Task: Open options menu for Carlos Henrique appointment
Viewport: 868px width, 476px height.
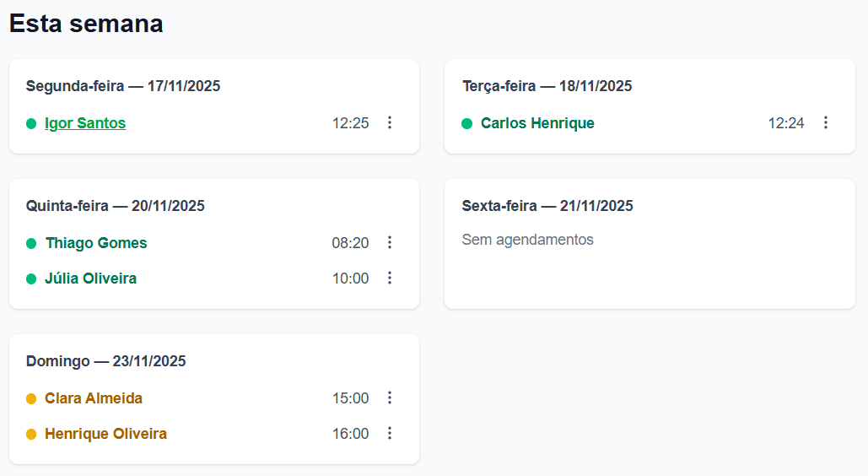Action: click(826, 123)
